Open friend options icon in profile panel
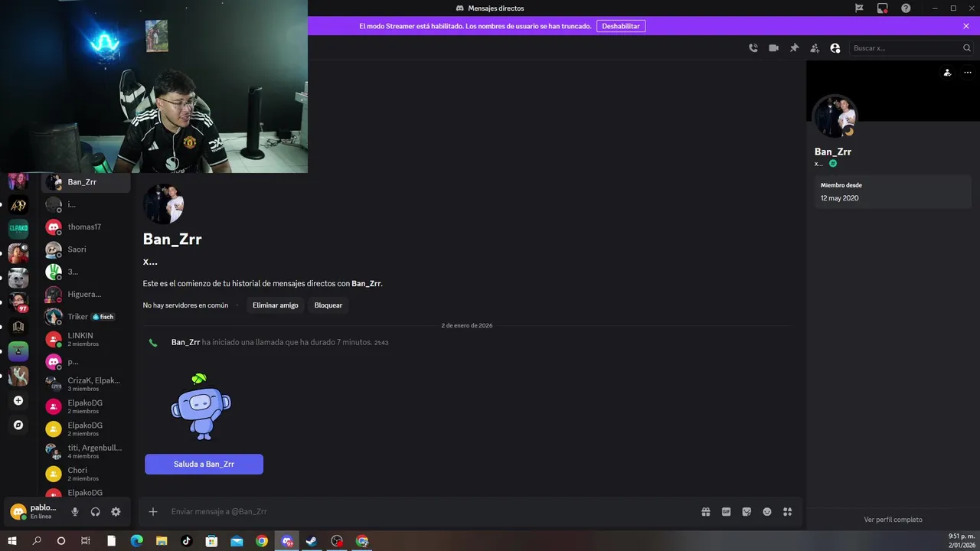The height and width of the screenshot is (551, 980). 947,73
